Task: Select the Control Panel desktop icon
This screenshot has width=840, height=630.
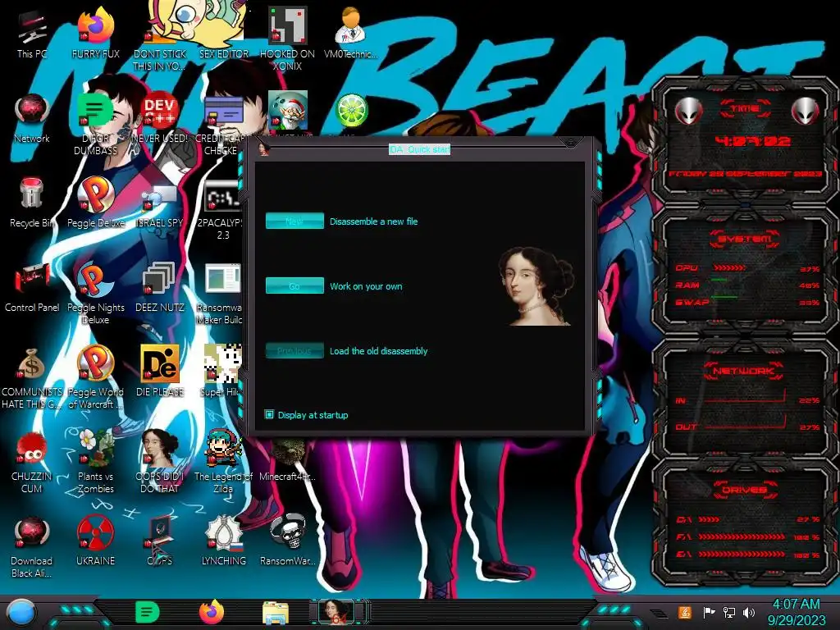Action: 32,287
